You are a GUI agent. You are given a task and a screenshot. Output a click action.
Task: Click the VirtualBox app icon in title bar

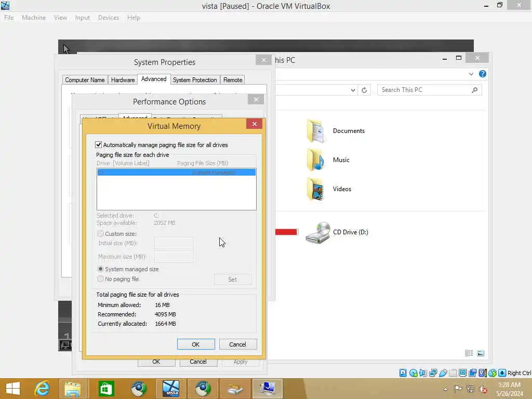click(x=5, y=5)
